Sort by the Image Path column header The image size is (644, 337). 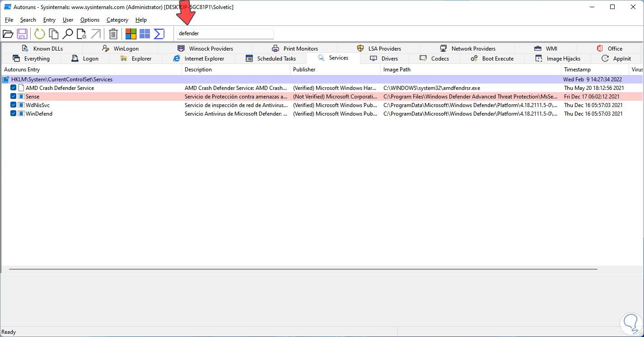pyautogui.click(x=471, y=70)
